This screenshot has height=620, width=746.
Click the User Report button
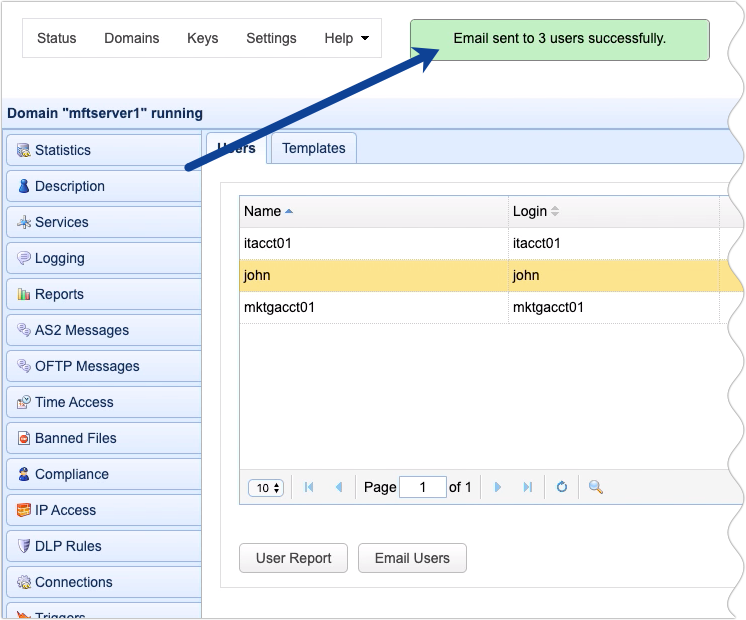coord(293,558)
